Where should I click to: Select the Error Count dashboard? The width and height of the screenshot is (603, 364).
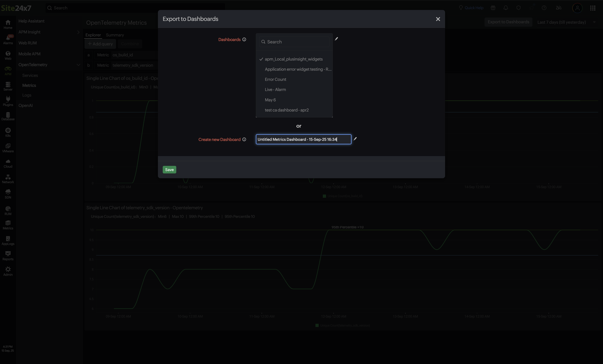point(275,79)
